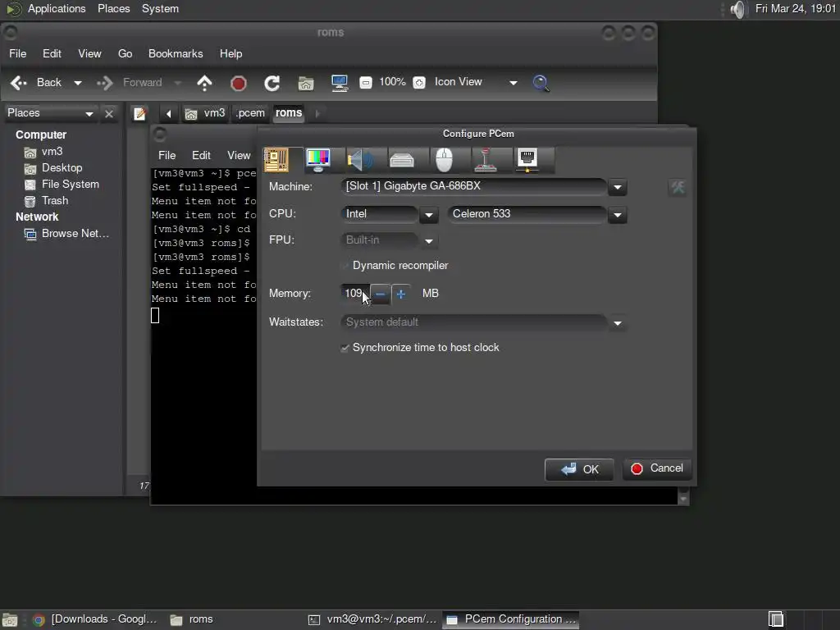Open the Help menu in the file manager
The width and height of the screenshot is (840, 630).
tap(231, 53)
